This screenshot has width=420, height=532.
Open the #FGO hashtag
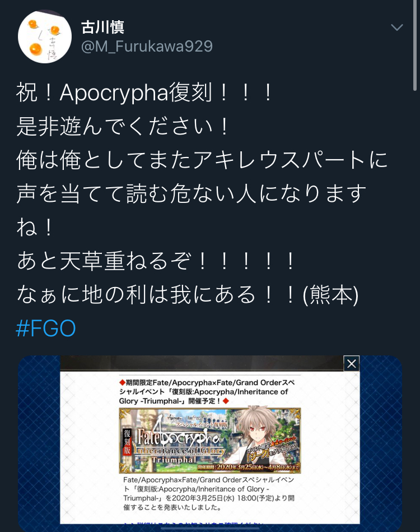point(46,328)
